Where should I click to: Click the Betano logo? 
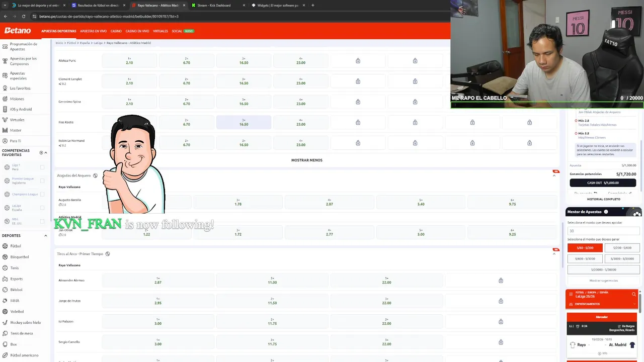pyautogui.click(x=18, y=31)
